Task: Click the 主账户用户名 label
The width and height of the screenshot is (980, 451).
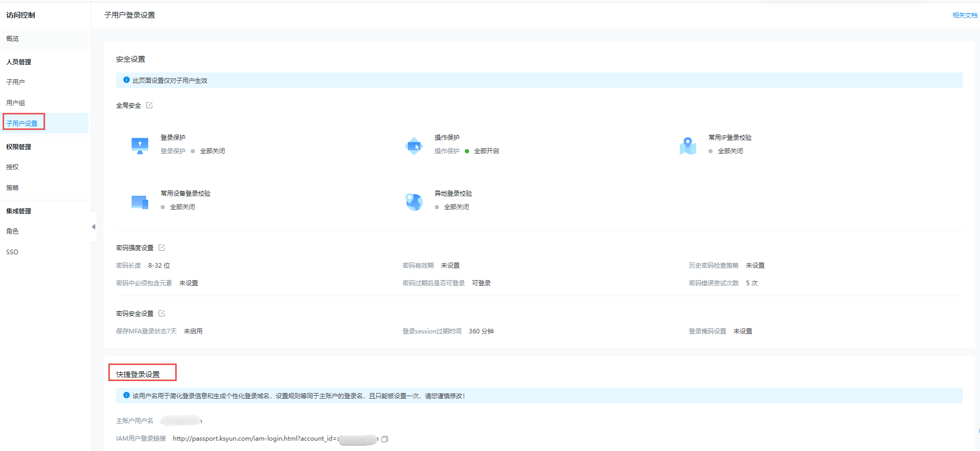Action: 135,421
